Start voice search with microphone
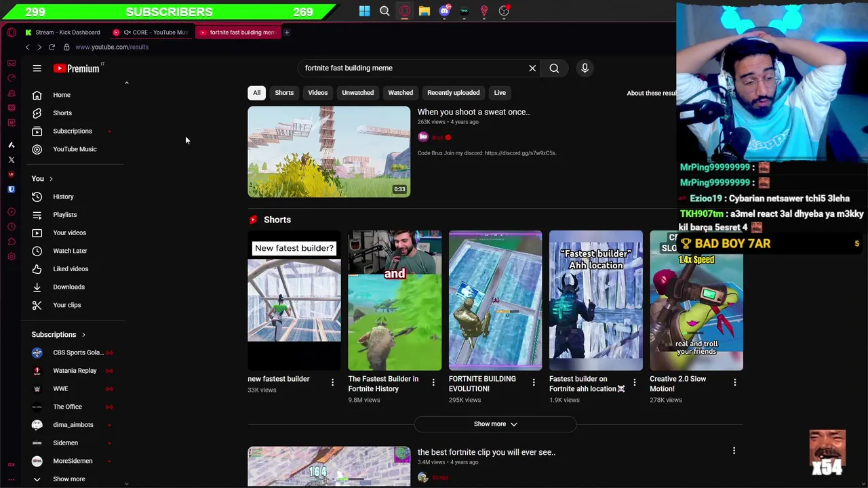The height and width of the screenshot is (488, 868). click(x=585, y=68)
